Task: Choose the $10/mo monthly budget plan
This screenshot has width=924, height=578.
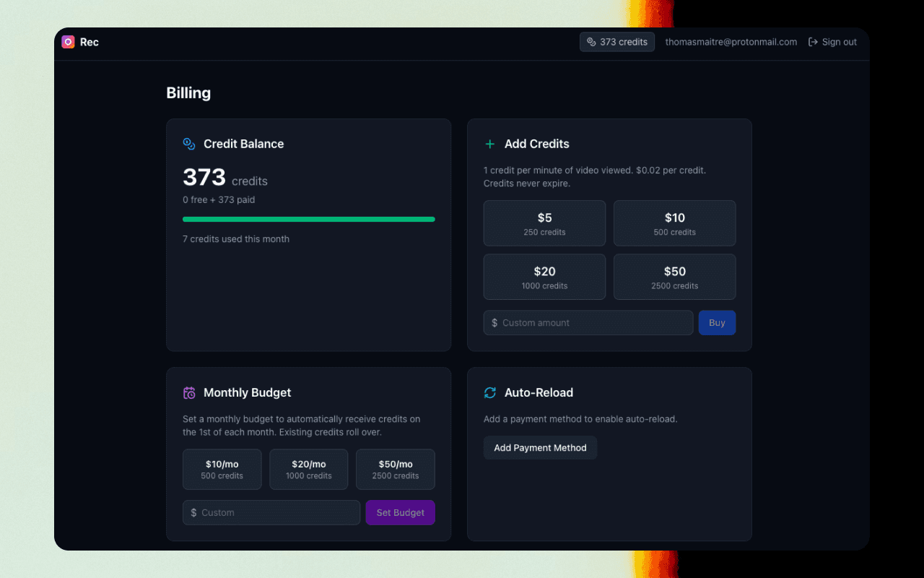Action: tap(222, 470)
